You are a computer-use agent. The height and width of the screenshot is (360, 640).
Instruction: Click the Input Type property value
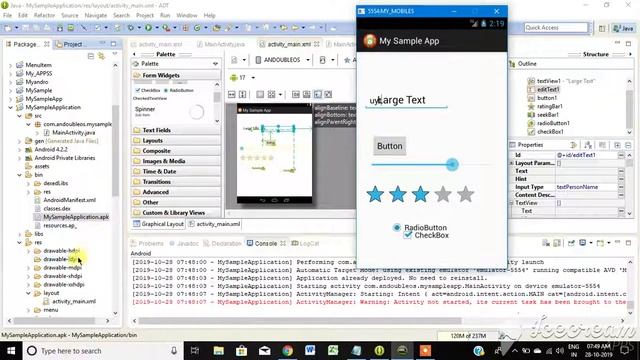(x=586, y=187)
